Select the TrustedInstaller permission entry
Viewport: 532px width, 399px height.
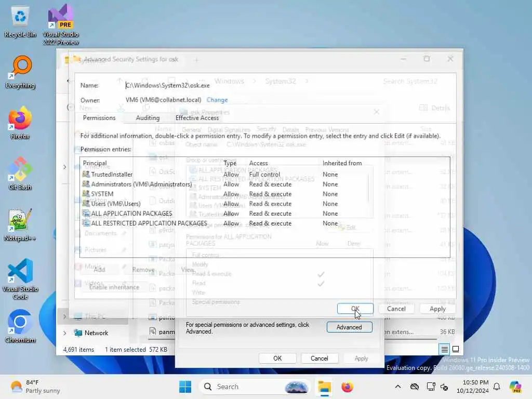pyautogui.click(x=264, y=175)
